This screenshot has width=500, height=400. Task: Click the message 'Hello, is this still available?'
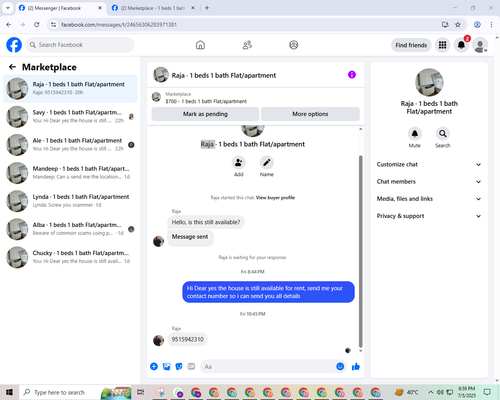pyautogui.click(x=206, y=222)
